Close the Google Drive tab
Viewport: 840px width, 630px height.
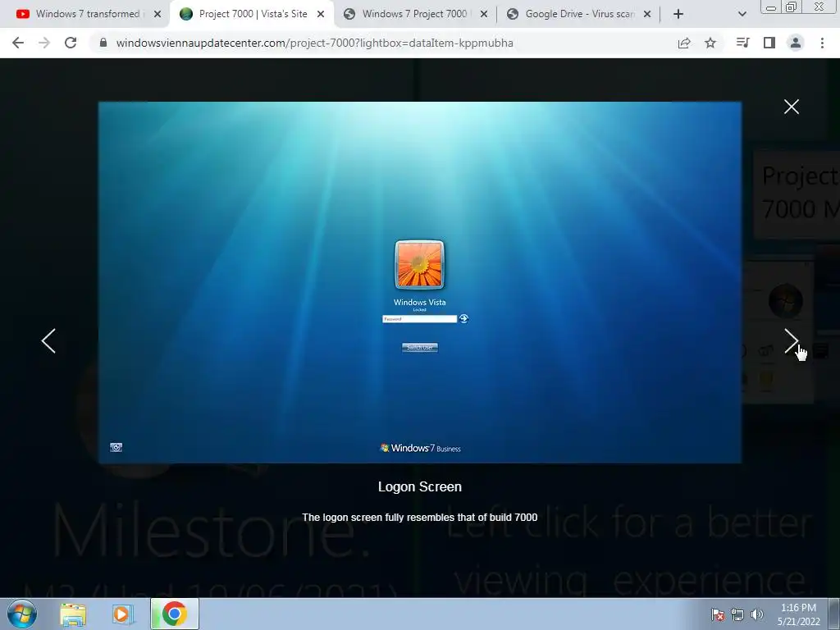pos(647,14)
